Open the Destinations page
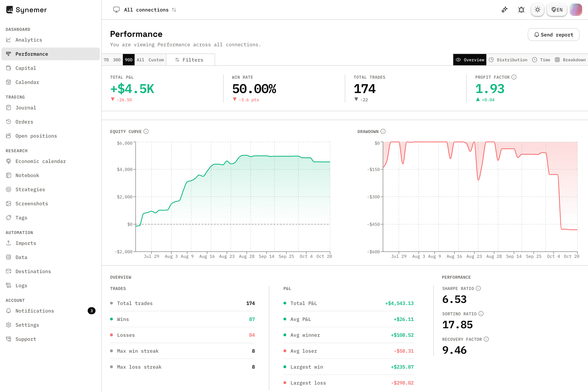 (x=51, y=271)
